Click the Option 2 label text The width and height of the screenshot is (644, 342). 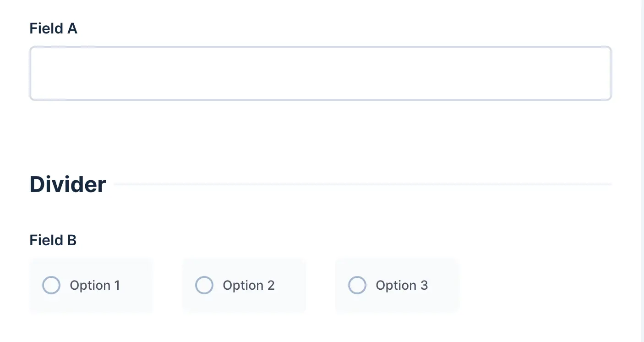(x=248, y=285)
